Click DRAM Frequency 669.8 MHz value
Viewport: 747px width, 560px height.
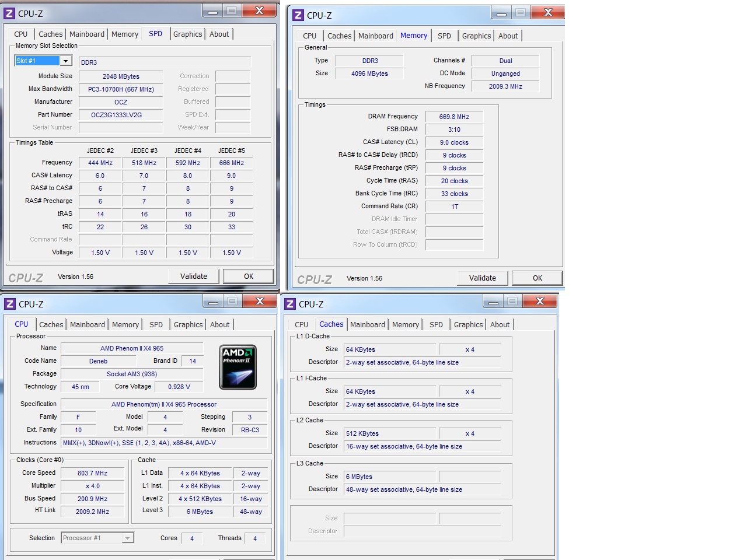(454, 117)
